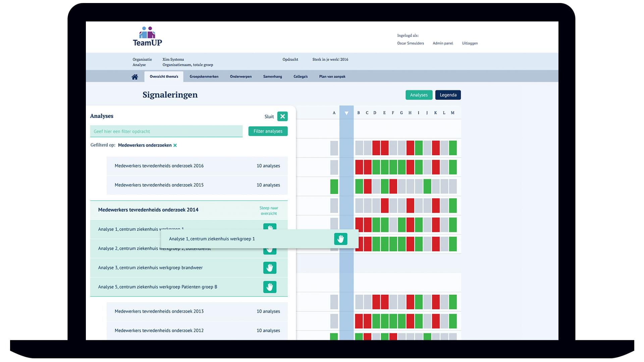This screenshot has width=644, height=362.
Task: Click hand icon on dragged Analyse 1 card
Action: pyautogui.click(x=340, y=239)
